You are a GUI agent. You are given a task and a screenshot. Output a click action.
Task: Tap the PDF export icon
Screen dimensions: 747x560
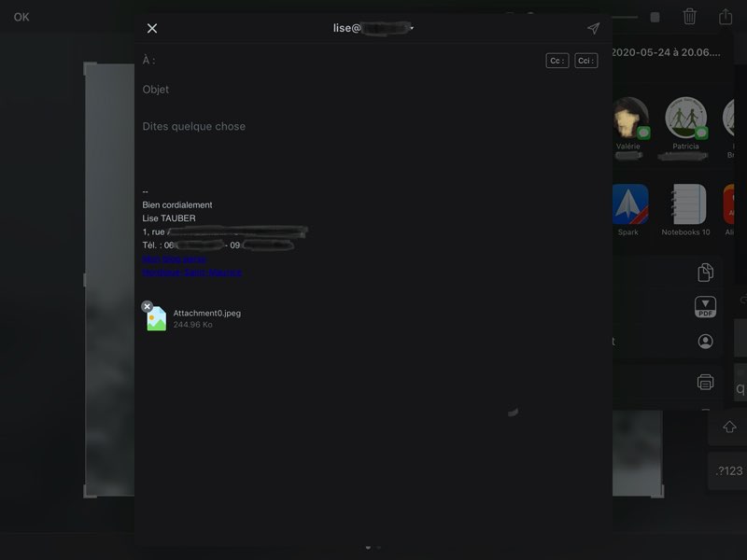tap(705, 307)
